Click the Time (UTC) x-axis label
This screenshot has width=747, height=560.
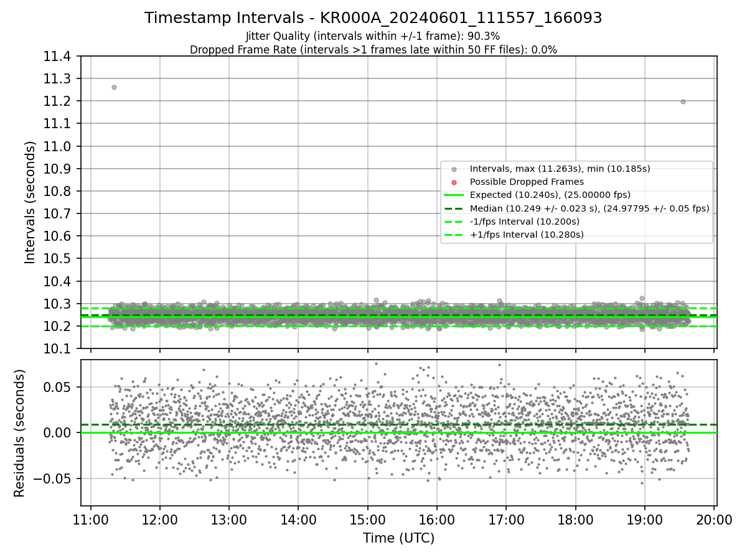click(398, 538)
